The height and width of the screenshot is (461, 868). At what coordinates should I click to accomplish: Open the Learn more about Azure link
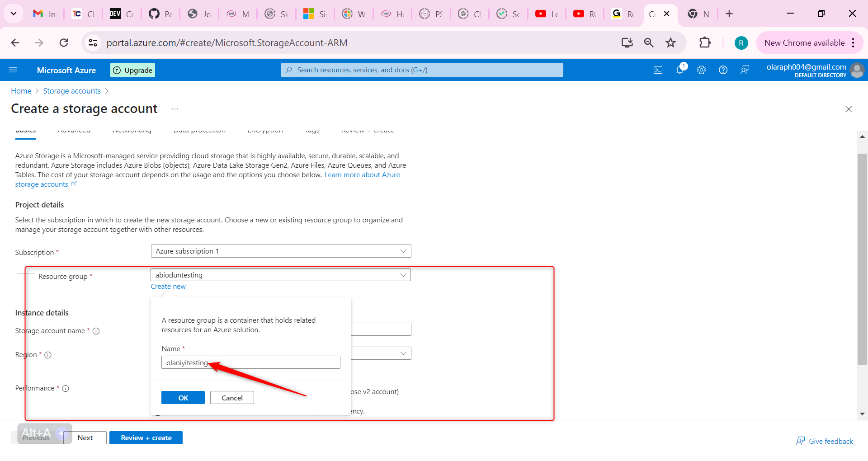tap(362, 175)
